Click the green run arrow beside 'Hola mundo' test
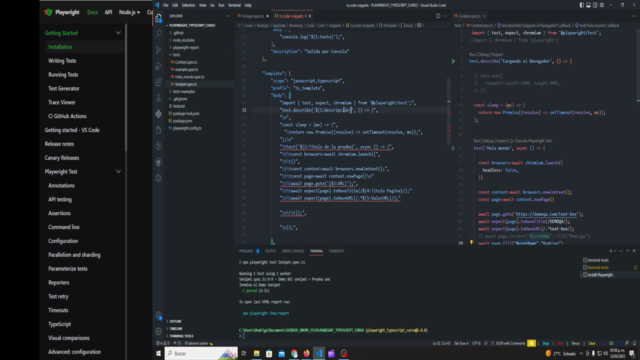 453,148
